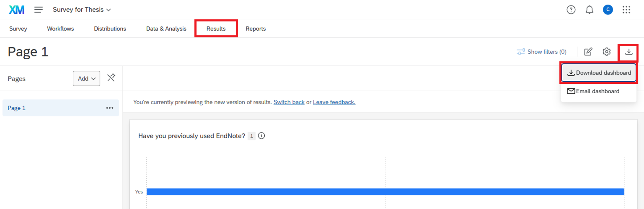Image resolution: width=644 pixels, height=209 pixels.
Task: Click the edit page pencil icon
Action: [588, 52]
